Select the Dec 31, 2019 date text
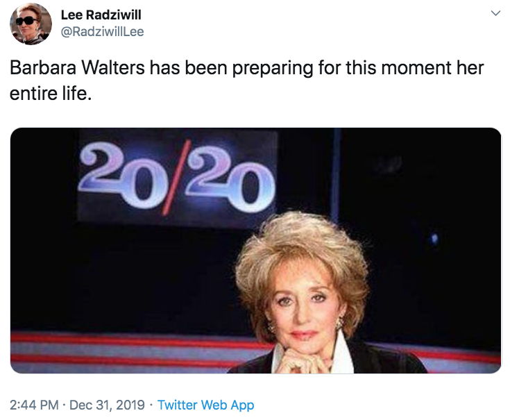510x420 pixels. 105,405
